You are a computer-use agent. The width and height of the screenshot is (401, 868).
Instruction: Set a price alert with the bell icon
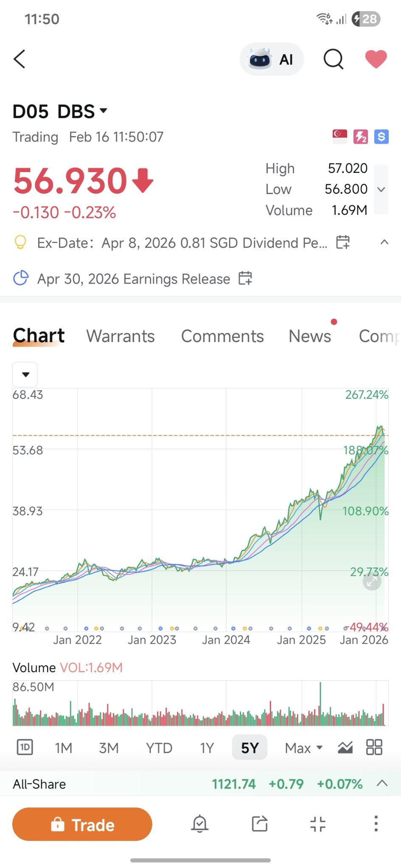pos(199,824)
